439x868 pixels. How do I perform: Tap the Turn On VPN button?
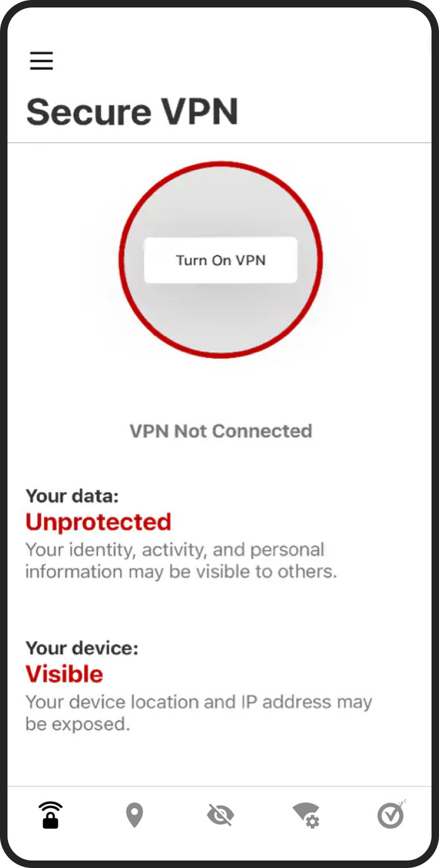(221, 260)
